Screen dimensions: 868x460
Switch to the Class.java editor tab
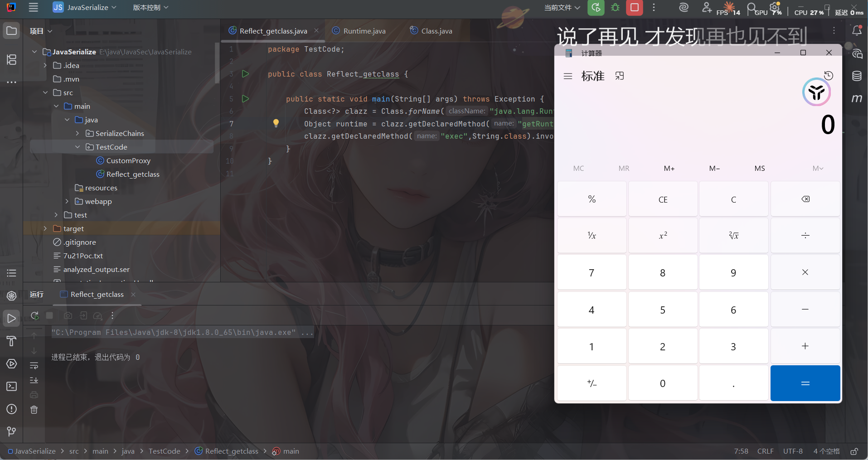436,31
